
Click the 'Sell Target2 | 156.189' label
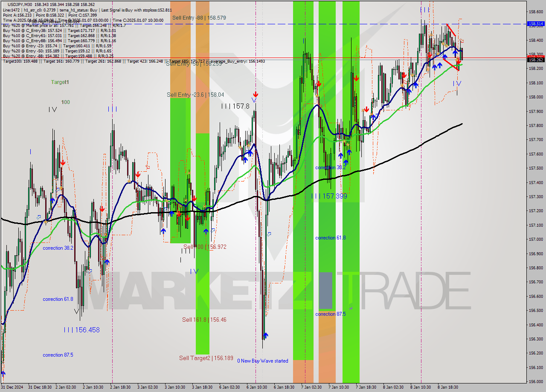coord(206,358)
